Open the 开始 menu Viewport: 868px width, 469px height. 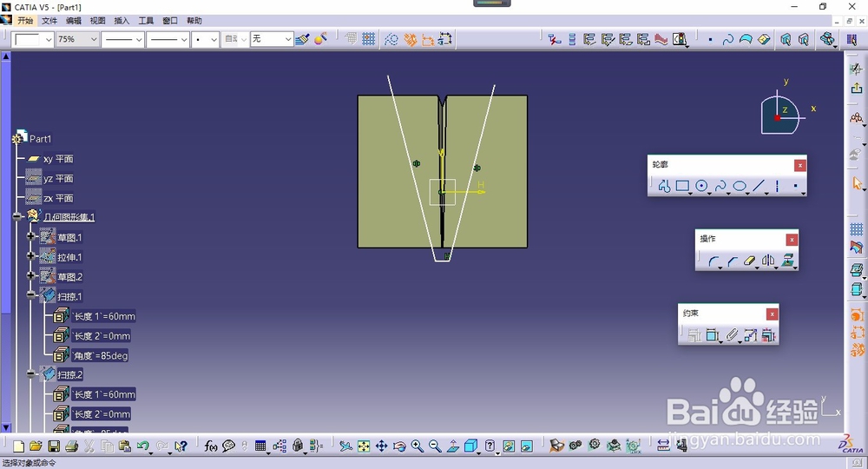[x=25, y=21]
